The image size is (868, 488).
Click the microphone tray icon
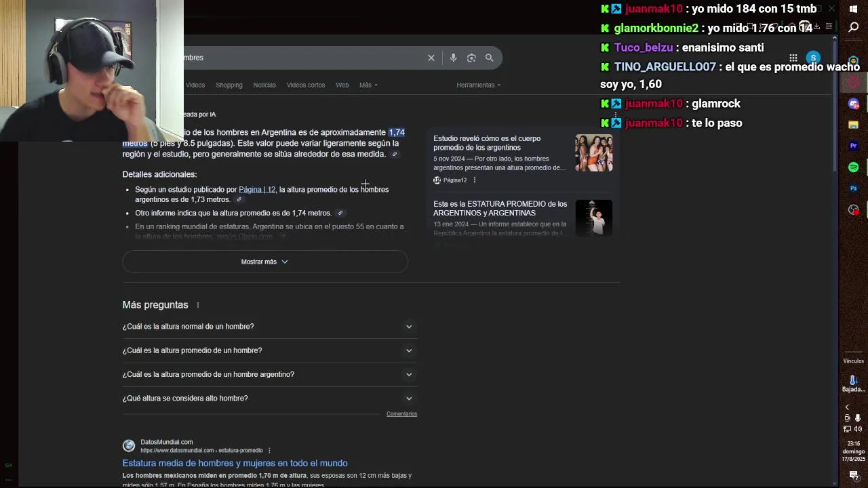pos(859,418)
